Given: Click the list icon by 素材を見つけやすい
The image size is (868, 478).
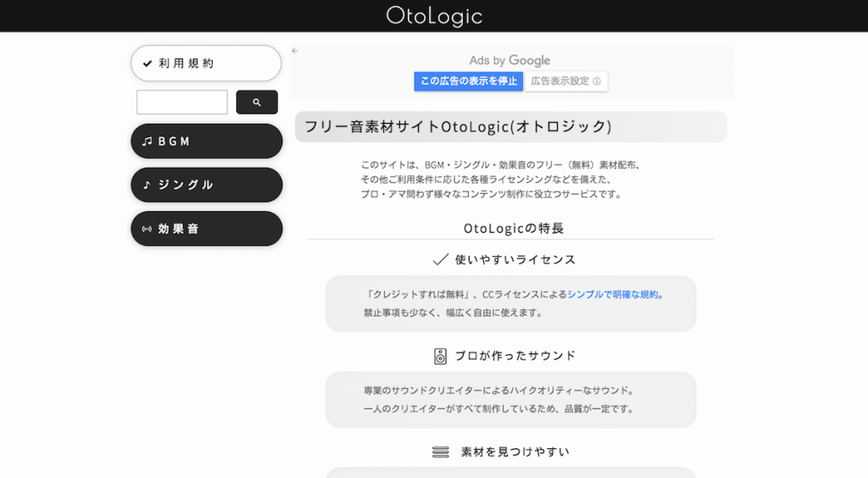Looking at the screenshot, I should click(x=441, y=452).
